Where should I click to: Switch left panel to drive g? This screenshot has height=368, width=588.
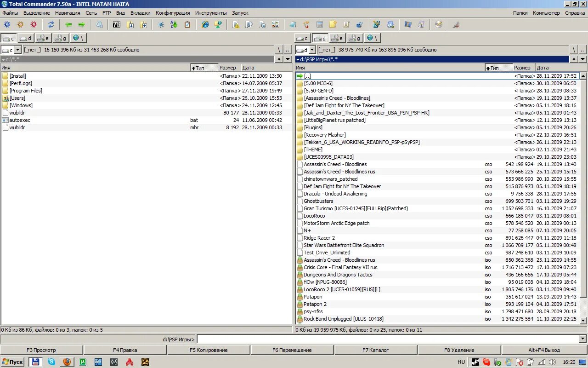point(61,38)
